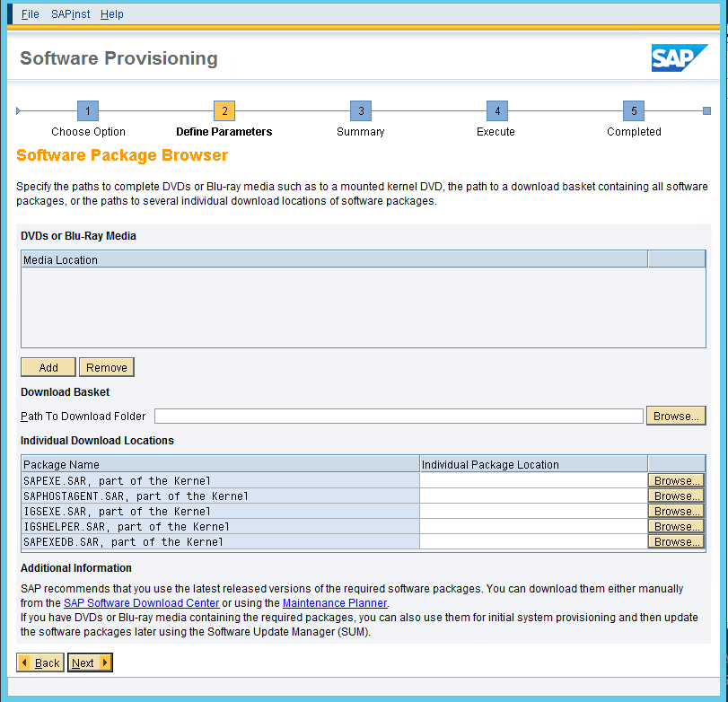Click the SAP logo icon

click(680, 58)
